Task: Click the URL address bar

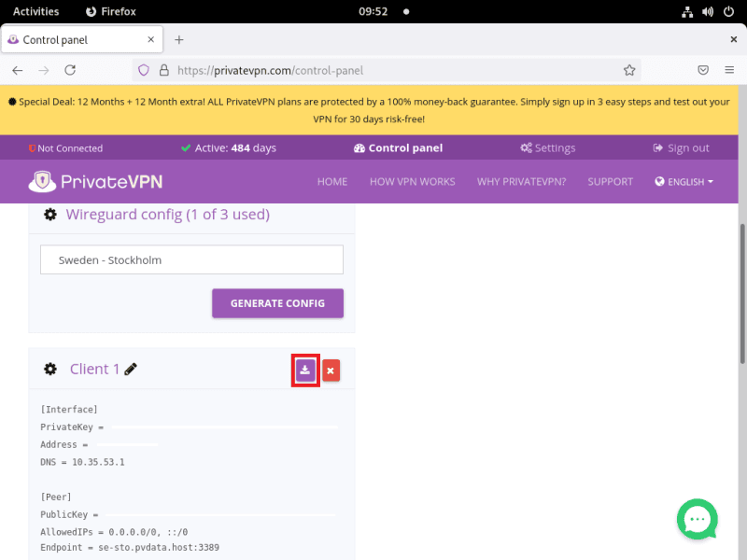Action: (392, 70)
